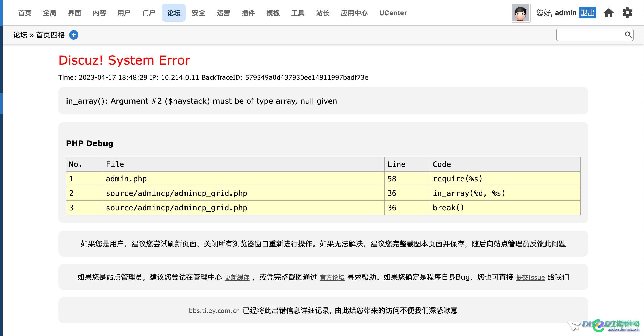Click line number 58 cell

coord(407,179)
